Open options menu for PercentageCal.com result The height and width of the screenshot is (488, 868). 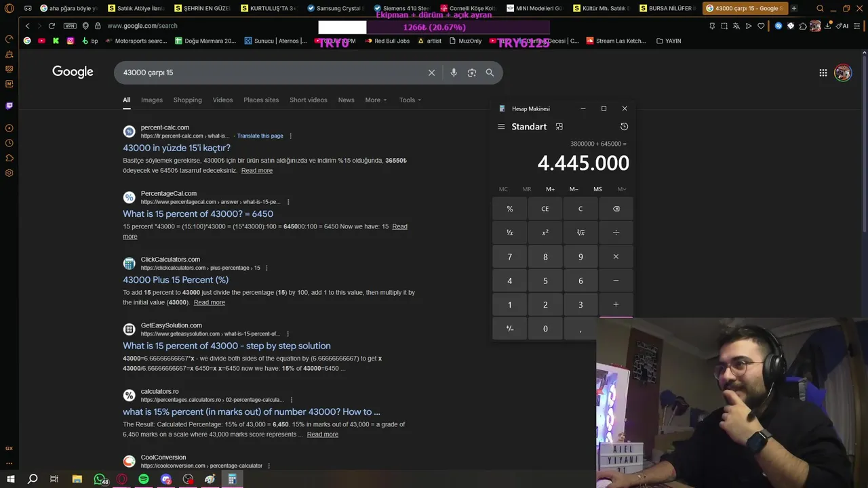(288, 202)
